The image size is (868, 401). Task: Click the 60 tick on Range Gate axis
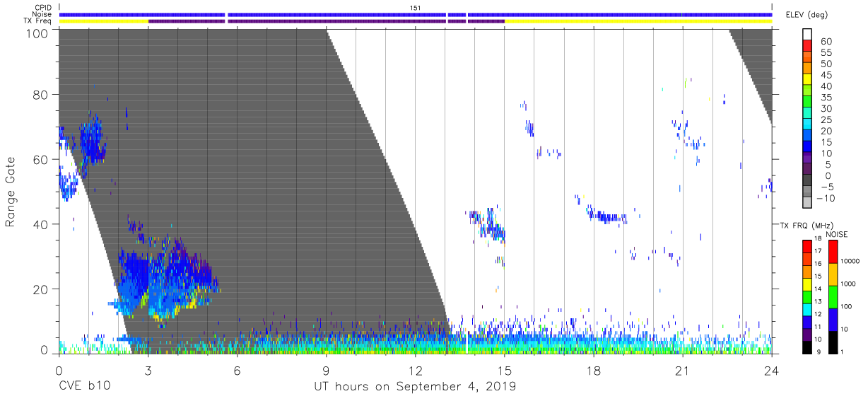[41, 160]
